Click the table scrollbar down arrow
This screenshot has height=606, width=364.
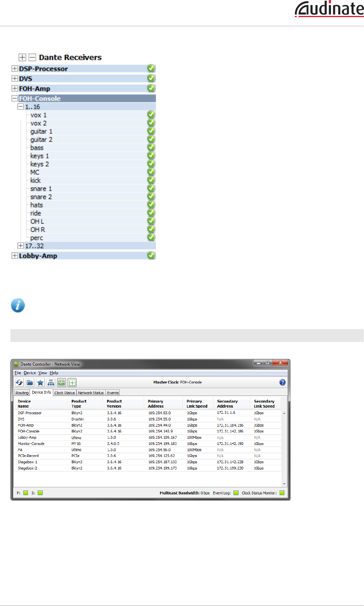[x=284, y=484]
